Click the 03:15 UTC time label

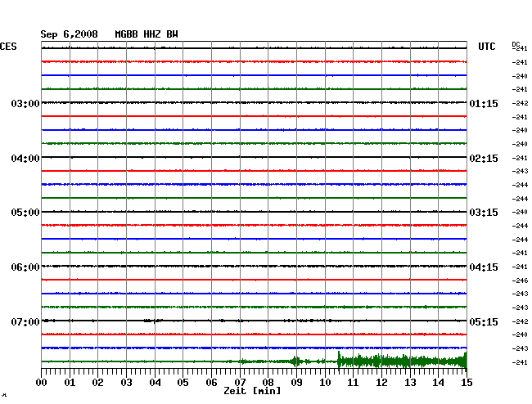pos(484,213)
